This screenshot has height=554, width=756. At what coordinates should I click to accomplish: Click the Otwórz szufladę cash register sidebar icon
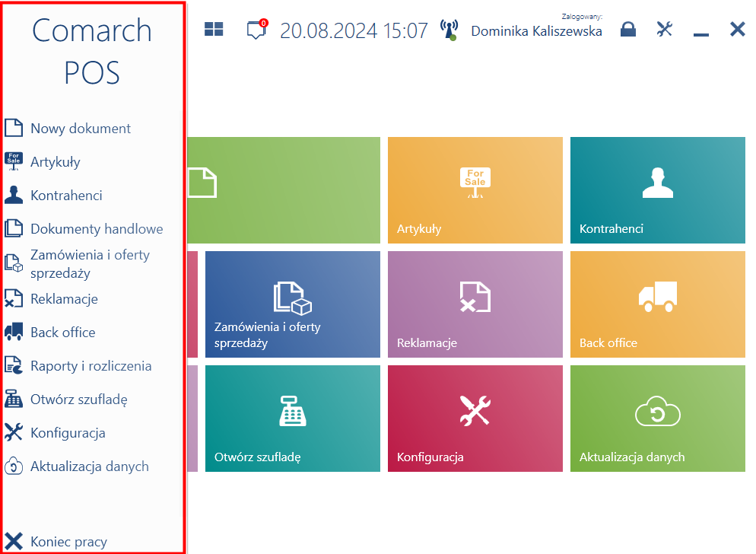coord(14,399)
